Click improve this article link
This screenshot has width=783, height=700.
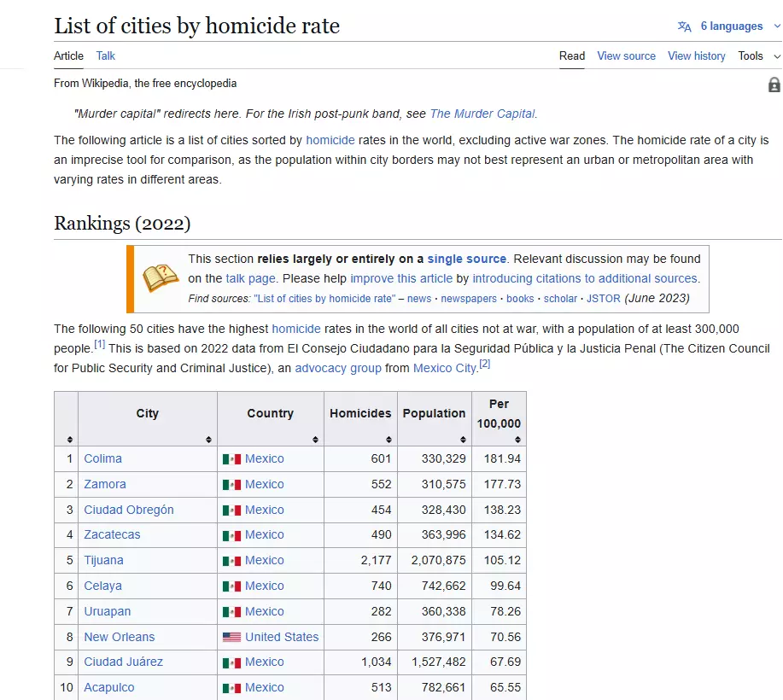pos(401,278)
